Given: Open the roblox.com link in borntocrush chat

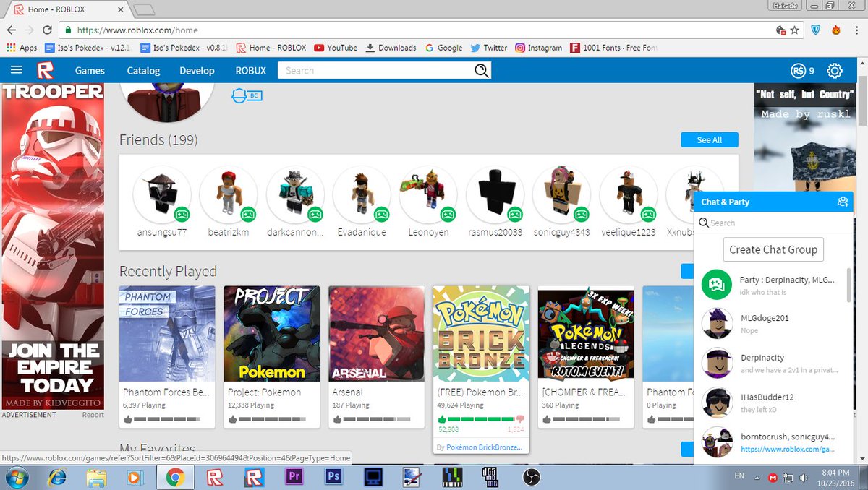Looking at the screenshot, I should (x=788, y=449).
